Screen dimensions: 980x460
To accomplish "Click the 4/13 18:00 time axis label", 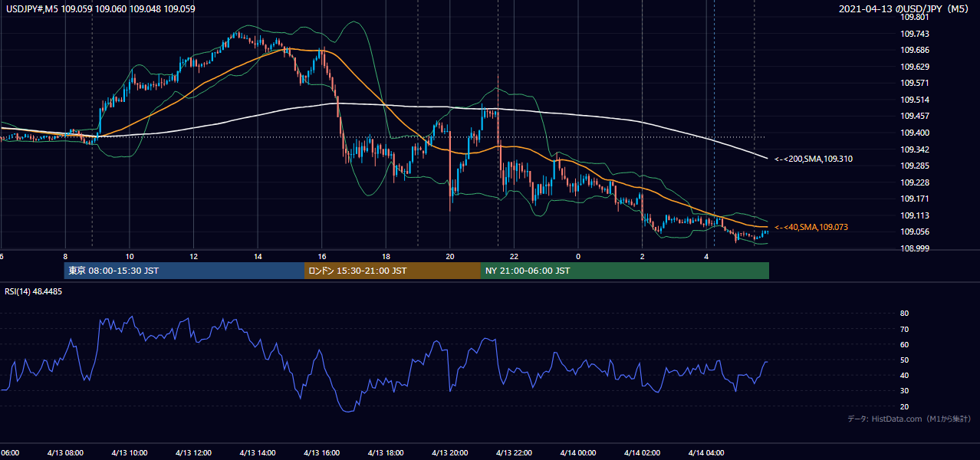I will pyautogui.click(x=386, y=452).
